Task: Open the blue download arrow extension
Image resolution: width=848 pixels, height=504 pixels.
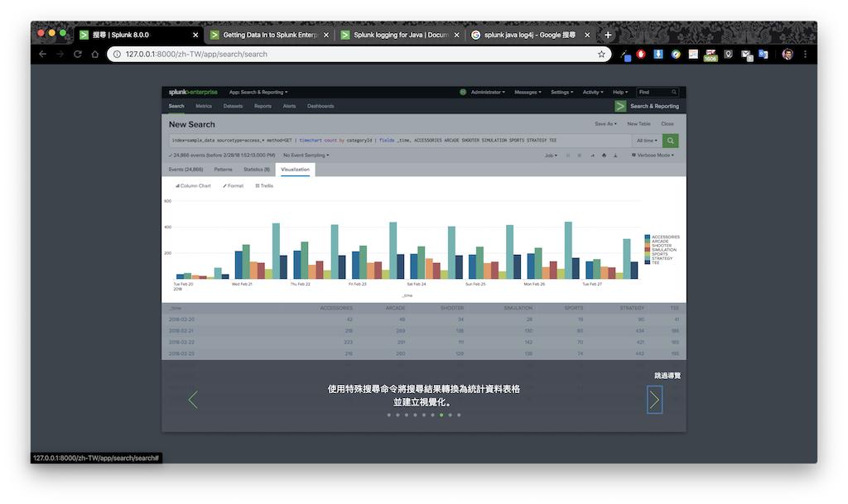Action: pyautogui.click(x=658, y=54)
